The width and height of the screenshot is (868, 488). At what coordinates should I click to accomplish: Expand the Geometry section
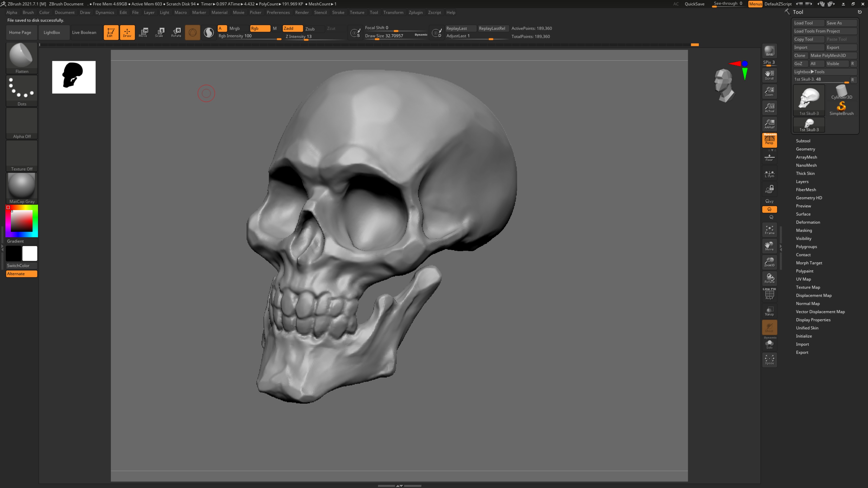[x=805, y=149]
